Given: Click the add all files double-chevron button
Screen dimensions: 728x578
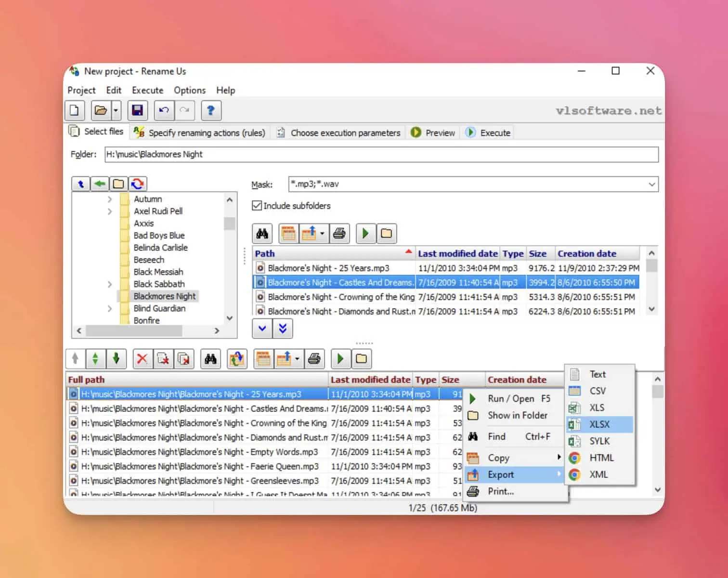Looking at the screenshot, I should [283, 329].
